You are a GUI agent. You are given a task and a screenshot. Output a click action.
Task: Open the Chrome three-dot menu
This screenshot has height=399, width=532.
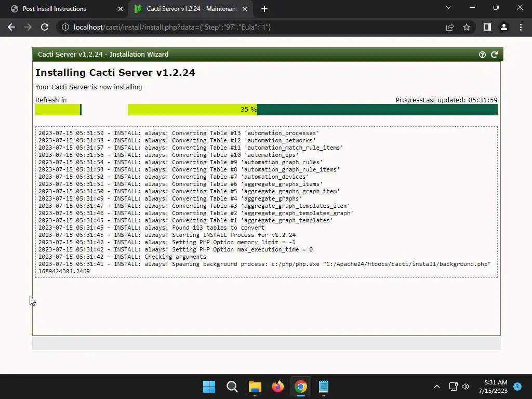click(x=521, y=27)
